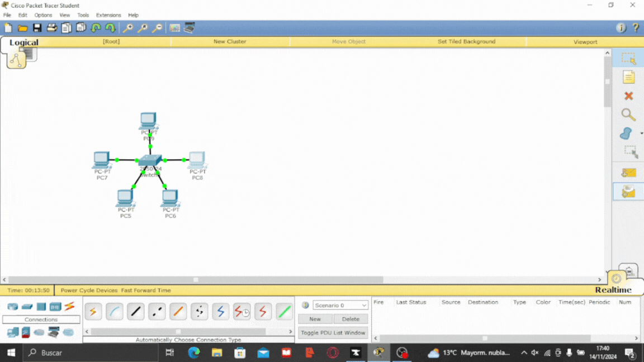Click the New scenario button
Viewport: 644px width, 362px height.
coord(315,319)
